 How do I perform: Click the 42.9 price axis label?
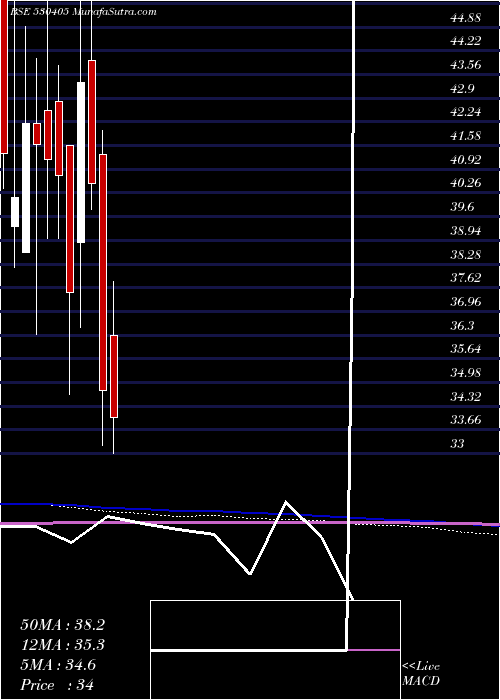coord(462,88)
